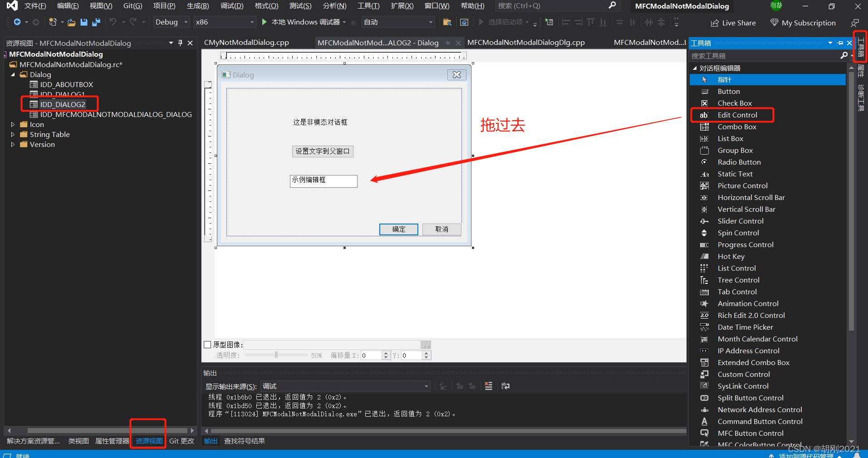Adjust the 透明度 opacity slider
The width and height of the screenshot is (868, 458).
pyautogui.click(x=276, y=355)
